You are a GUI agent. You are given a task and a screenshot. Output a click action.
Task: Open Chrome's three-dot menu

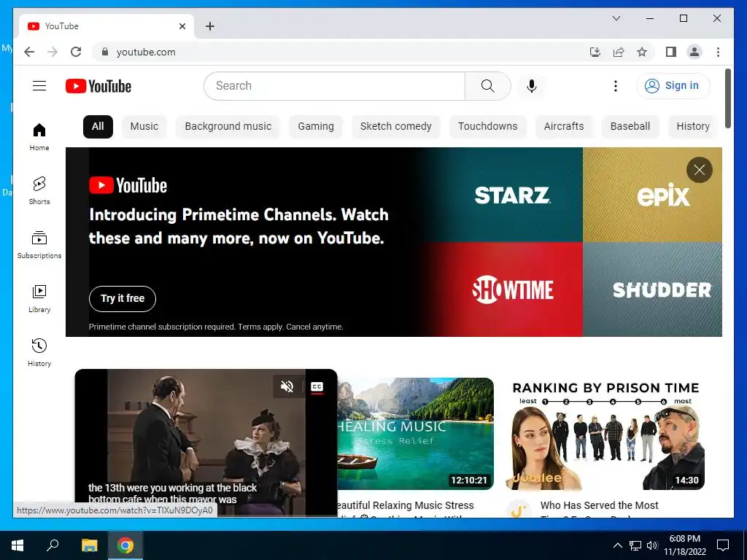(x=718, y=52)
